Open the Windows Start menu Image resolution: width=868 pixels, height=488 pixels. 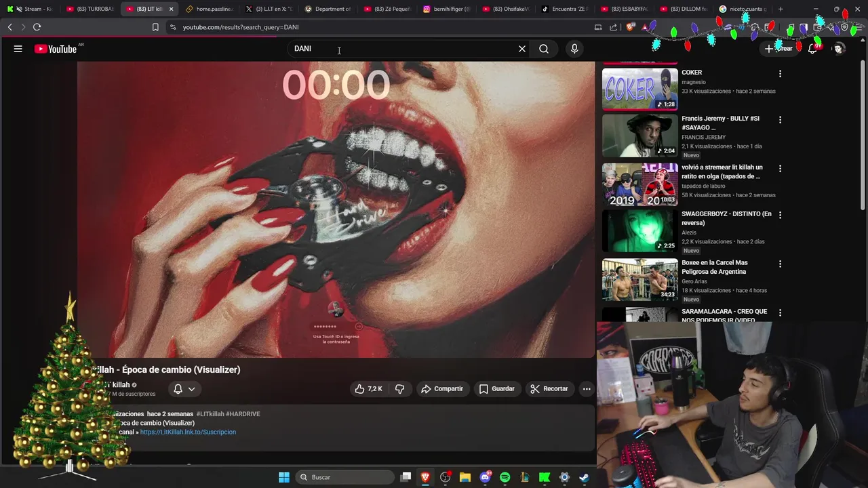284,477
